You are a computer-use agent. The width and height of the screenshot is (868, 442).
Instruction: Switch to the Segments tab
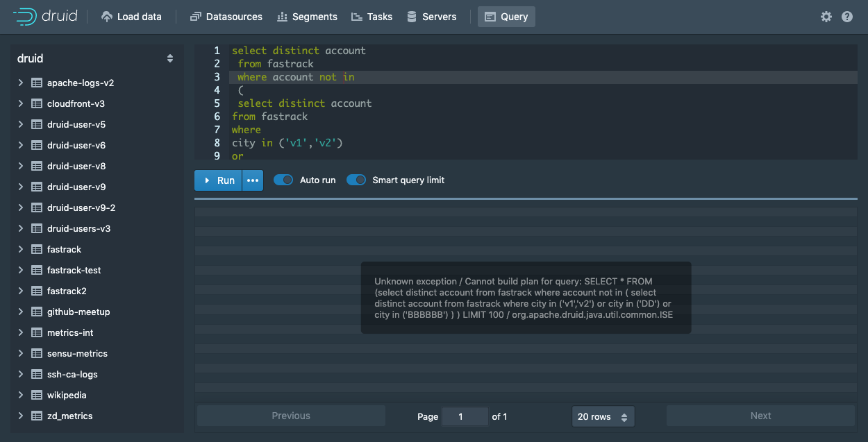(307, 17)
